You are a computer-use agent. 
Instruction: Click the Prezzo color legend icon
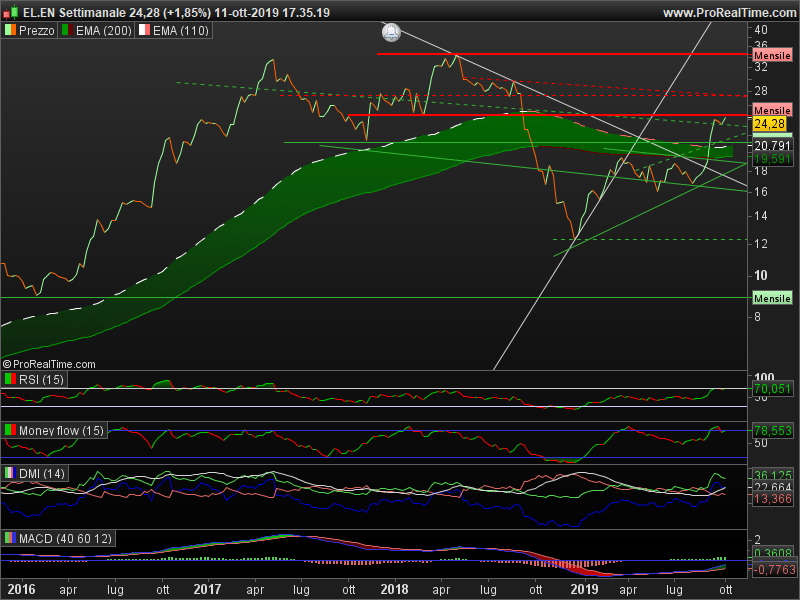click(10, 31)
